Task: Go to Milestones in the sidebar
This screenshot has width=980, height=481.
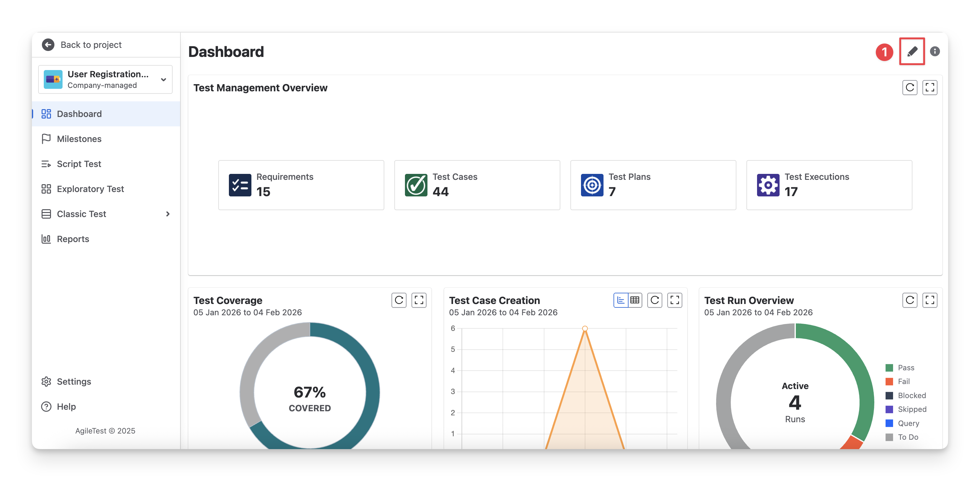Action: click(79, 139)
